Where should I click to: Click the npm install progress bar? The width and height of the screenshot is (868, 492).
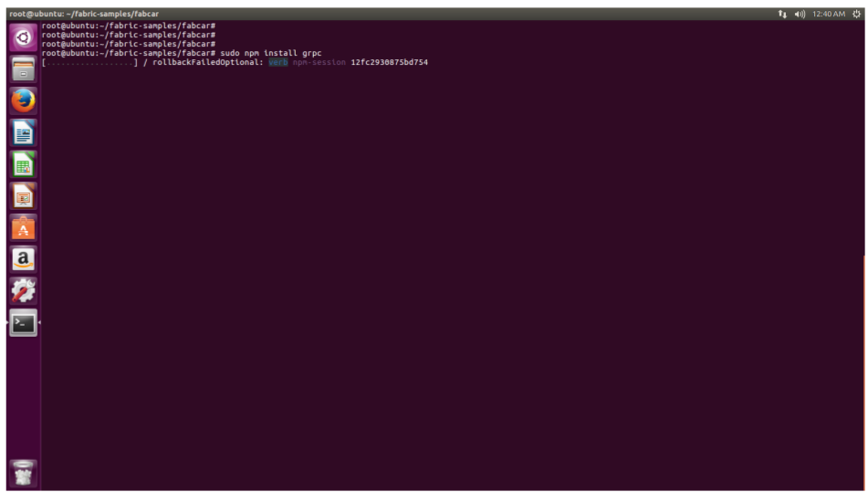point(89,63)
